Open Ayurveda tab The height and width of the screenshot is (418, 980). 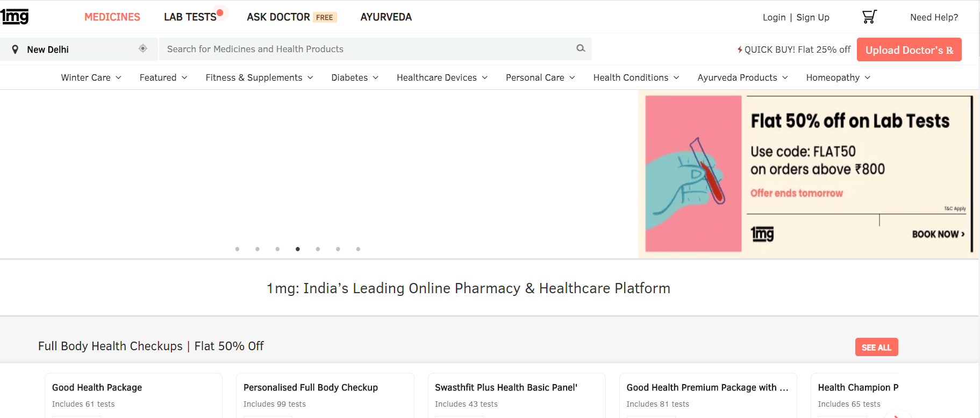coord(386,17)
